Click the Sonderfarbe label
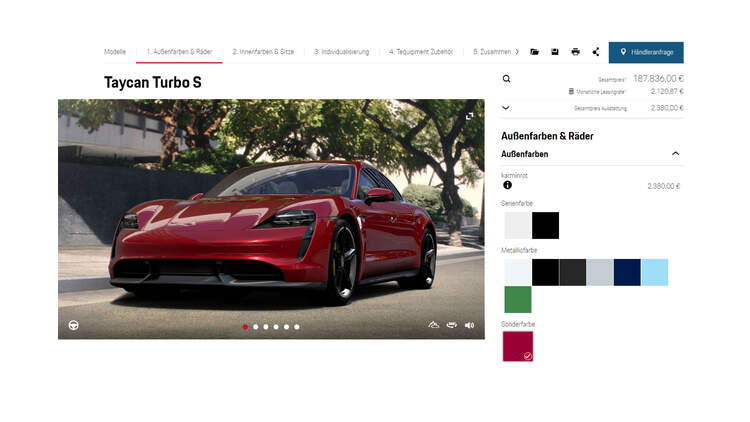750x422 pixels. tap(518, 324)
